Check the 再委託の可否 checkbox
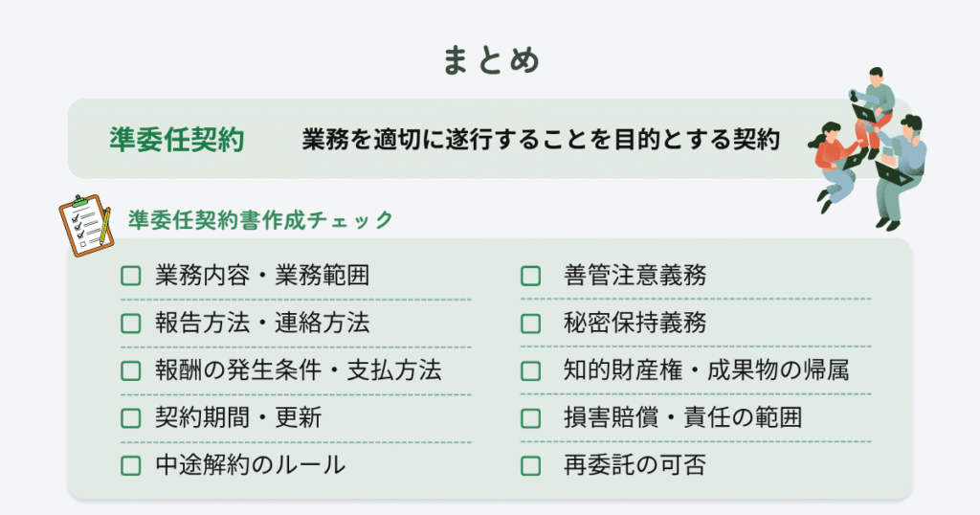Screen dimensions: 980x515 click(x=530, y=465)
